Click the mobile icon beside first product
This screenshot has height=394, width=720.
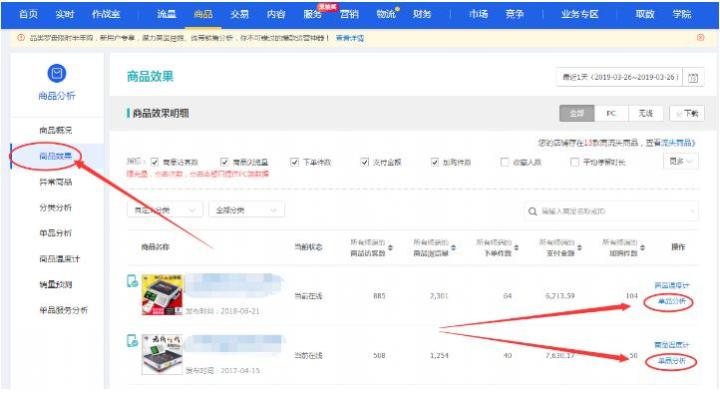click(132, 281)
